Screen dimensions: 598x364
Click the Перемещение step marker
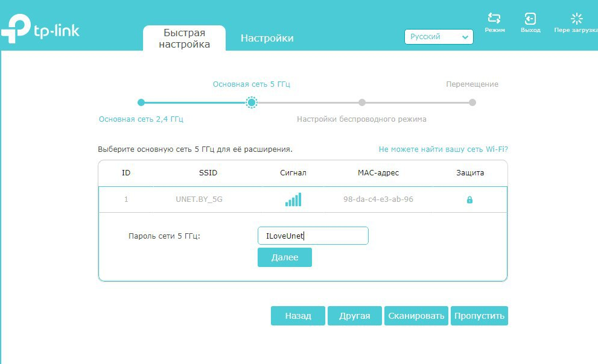[x=472, y=102]
